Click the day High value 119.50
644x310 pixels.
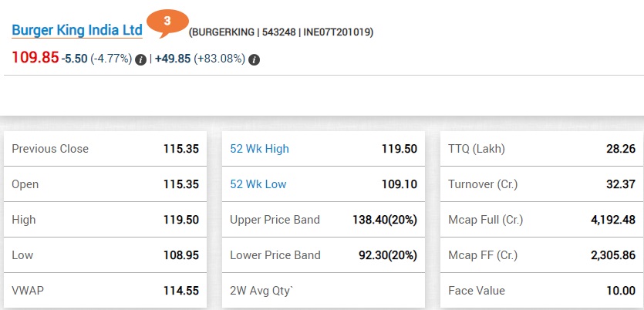click(x=181, y=220)
